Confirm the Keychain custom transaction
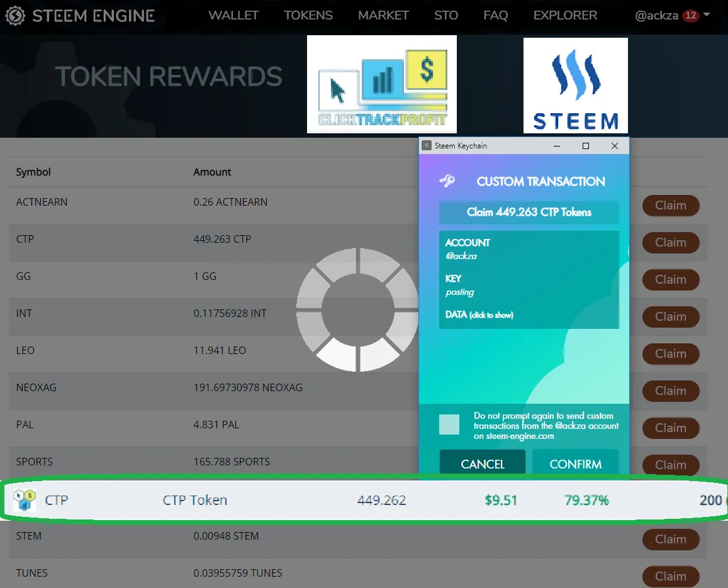 tap(575, 463)
